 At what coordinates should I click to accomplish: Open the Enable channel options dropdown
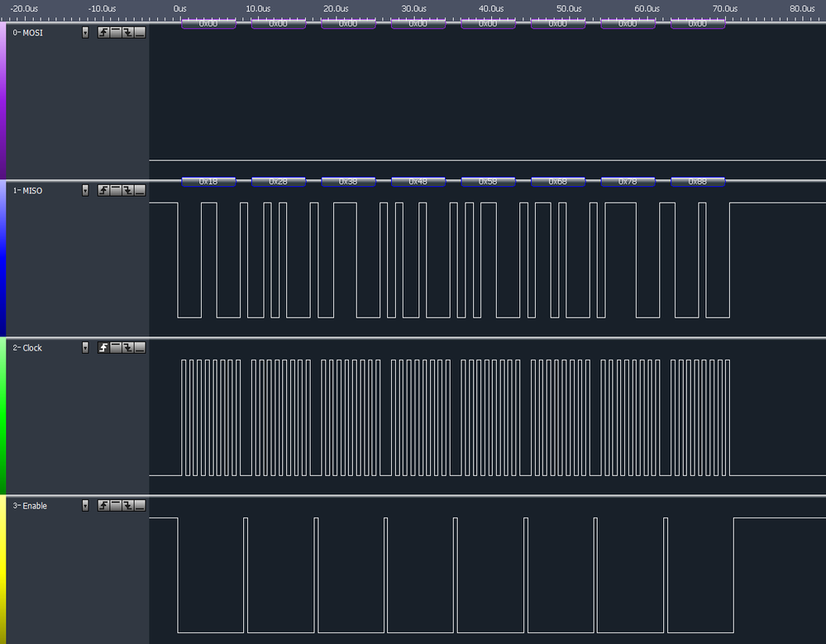85,505
